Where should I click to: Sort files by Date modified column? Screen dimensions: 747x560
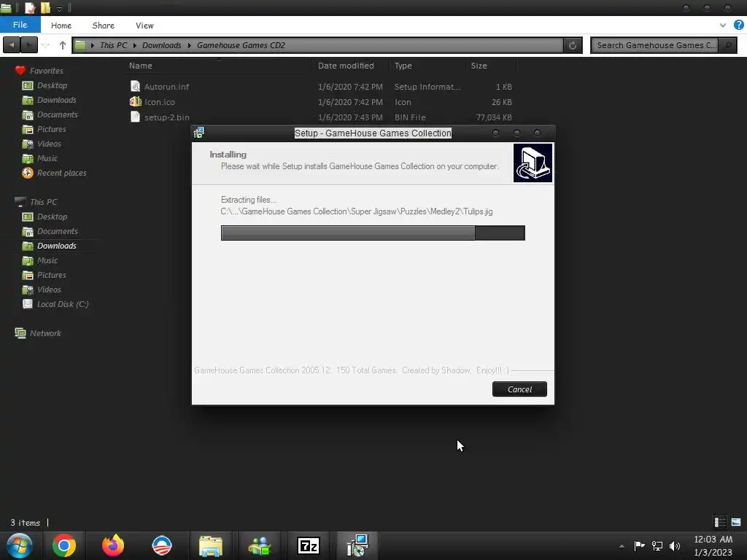(x=346, y=66)
